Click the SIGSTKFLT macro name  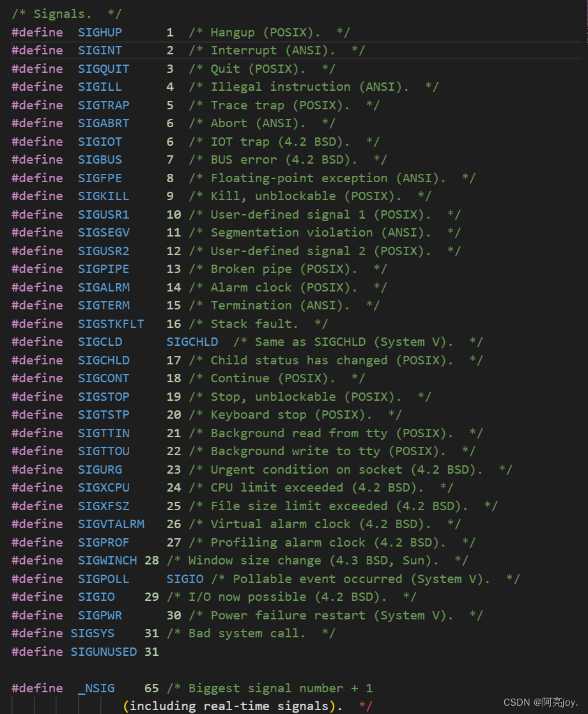111,323
